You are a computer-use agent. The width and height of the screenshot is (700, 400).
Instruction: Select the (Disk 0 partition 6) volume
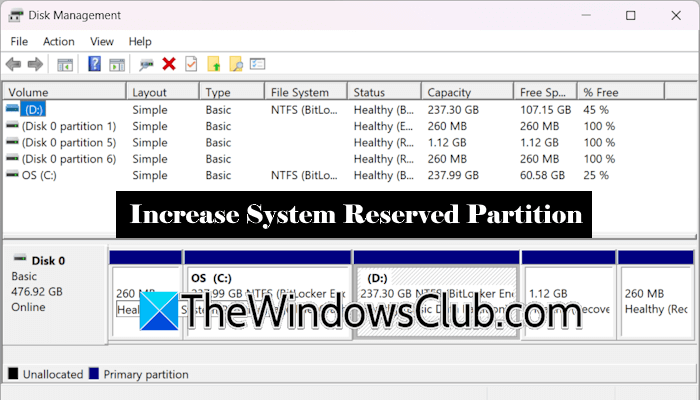pyautogui.click(x=69, y=159)
